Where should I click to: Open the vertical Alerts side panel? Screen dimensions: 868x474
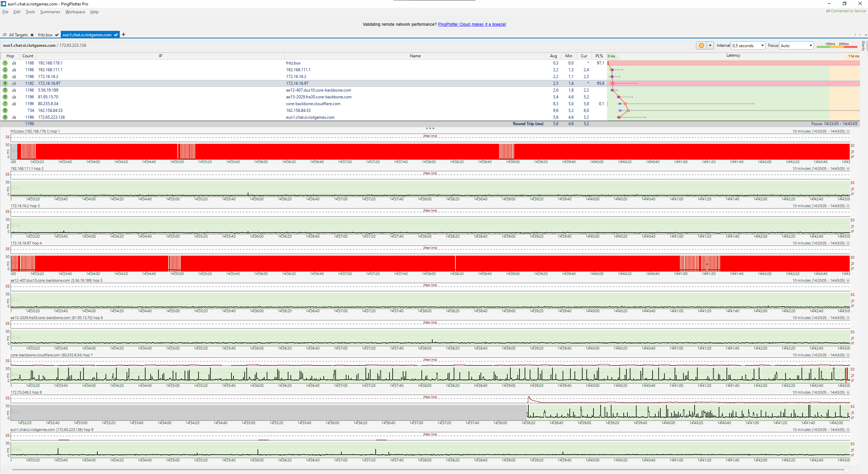863,45
